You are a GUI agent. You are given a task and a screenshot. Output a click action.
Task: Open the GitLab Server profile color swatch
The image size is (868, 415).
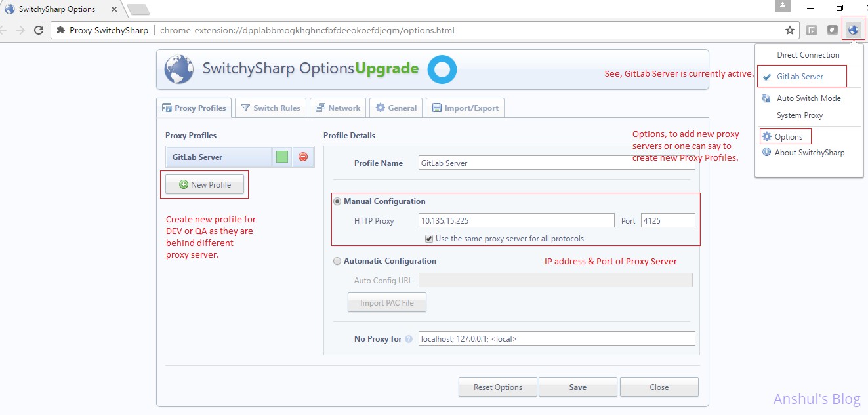[282, 157]
